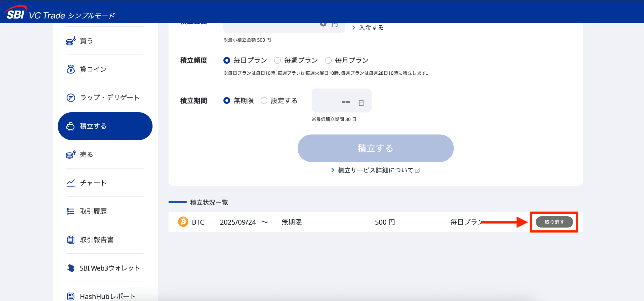Screen dimensions: 644x301
Task: Select the 毎日プラン radio button
Action: click(227, 60)
